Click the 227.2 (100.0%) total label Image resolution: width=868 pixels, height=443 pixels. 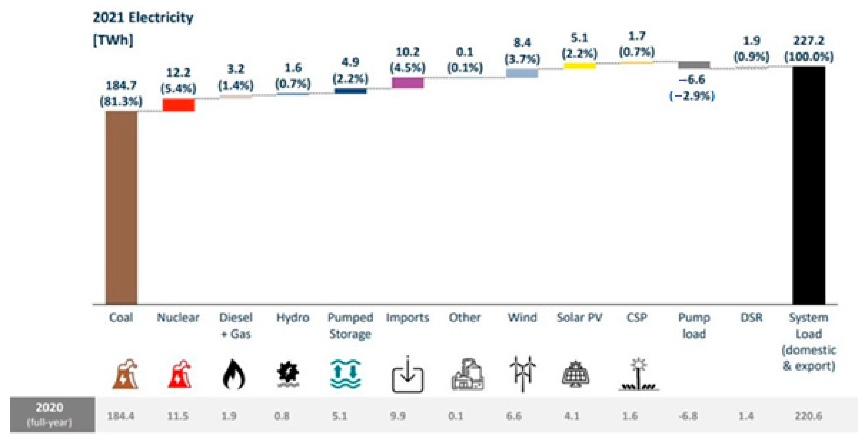(809, 48)
